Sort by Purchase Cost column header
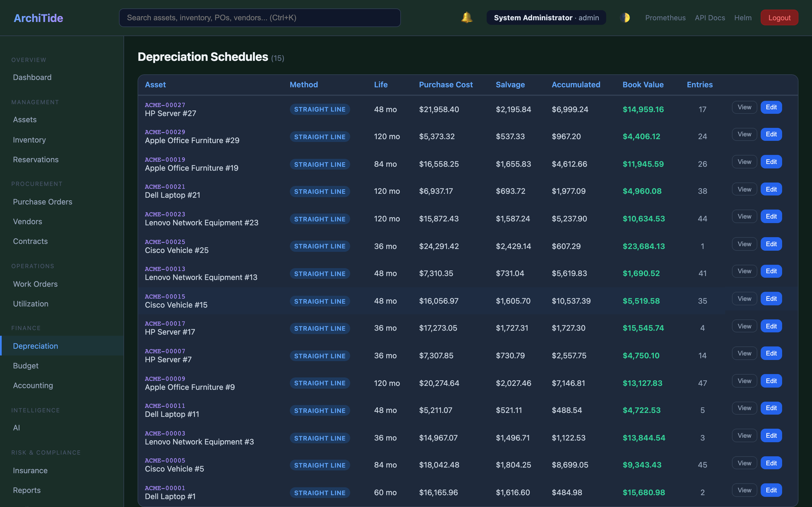The width and height of the screenshot is (812, 507). 445,85
